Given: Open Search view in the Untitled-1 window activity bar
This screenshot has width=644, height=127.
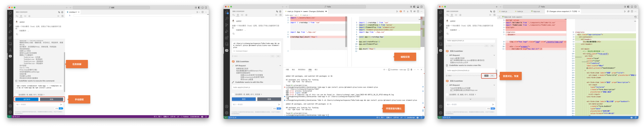Looking at the screenshot, I should tap(10, 19).
